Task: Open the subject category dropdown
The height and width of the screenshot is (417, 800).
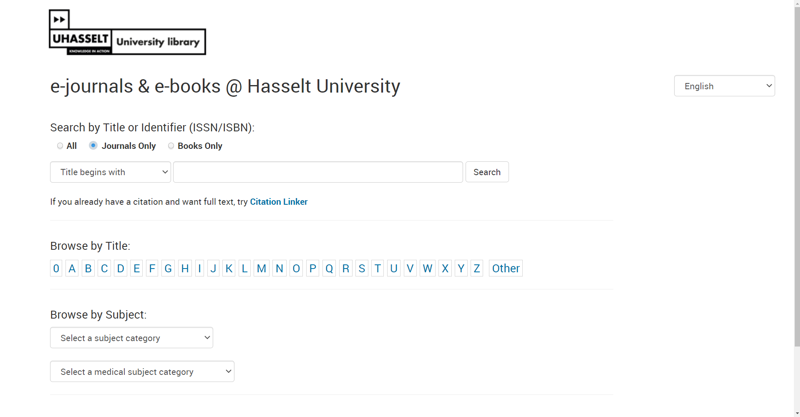Action: 131,338
